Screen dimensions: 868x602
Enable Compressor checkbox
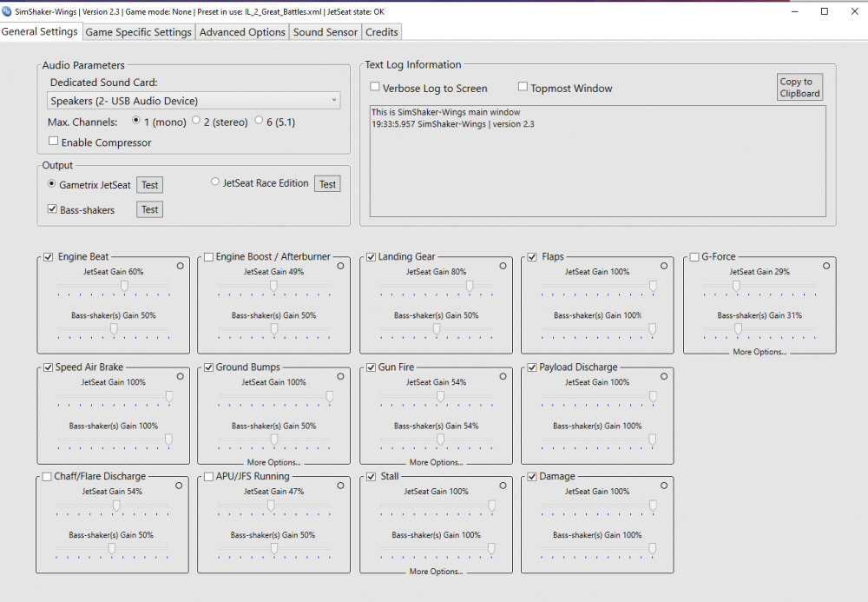tap(53, 142)
